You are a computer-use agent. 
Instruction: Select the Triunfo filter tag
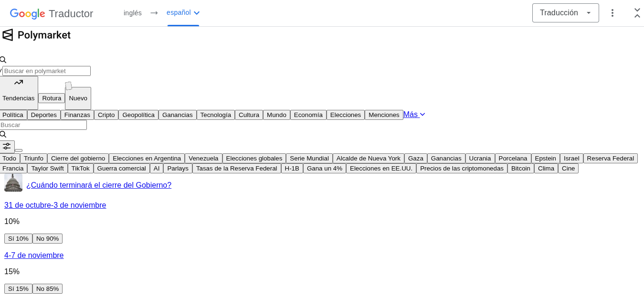[x=33, y=158]
